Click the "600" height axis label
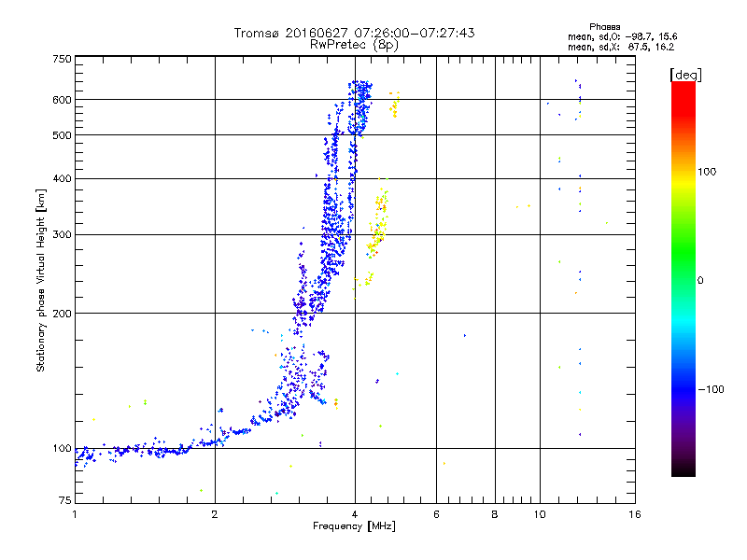Image resolution: width=747 pixels, height=560 pixels. tap(62, 100)
